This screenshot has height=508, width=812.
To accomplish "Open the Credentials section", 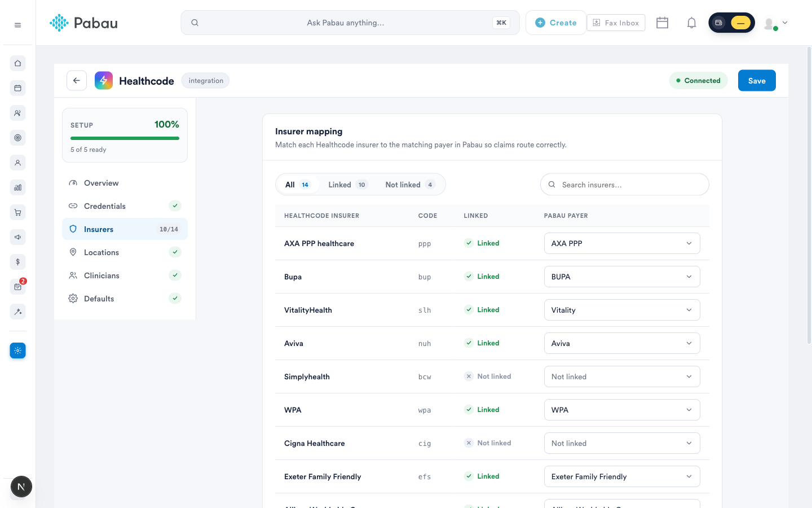I will pos(125,206).
